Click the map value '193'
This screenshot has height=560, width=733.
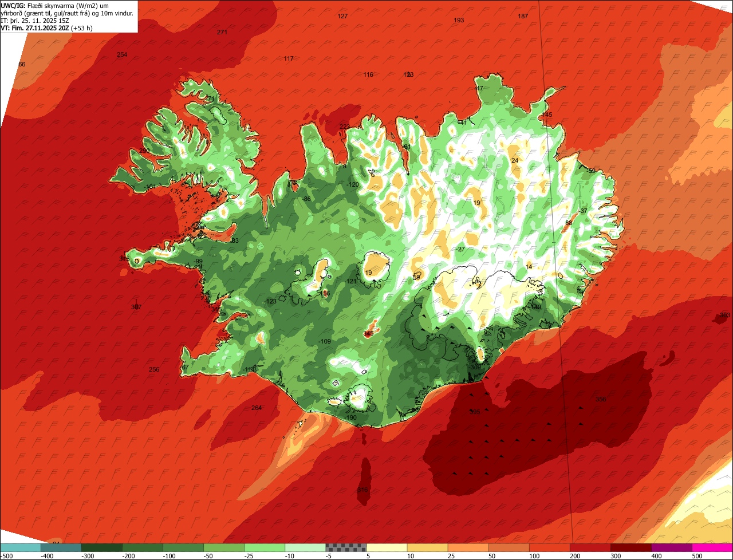pos(459,20)
